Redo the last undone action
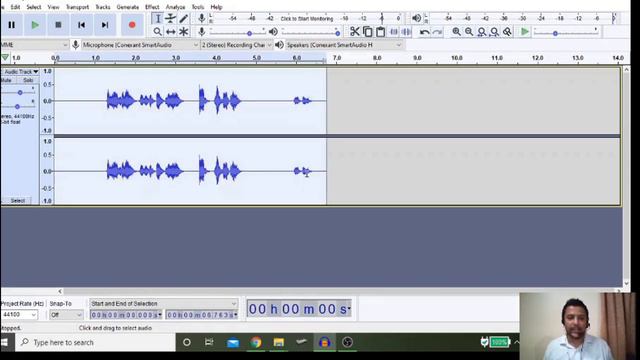This screenshot has height=360, width=640. click(437, 32)
